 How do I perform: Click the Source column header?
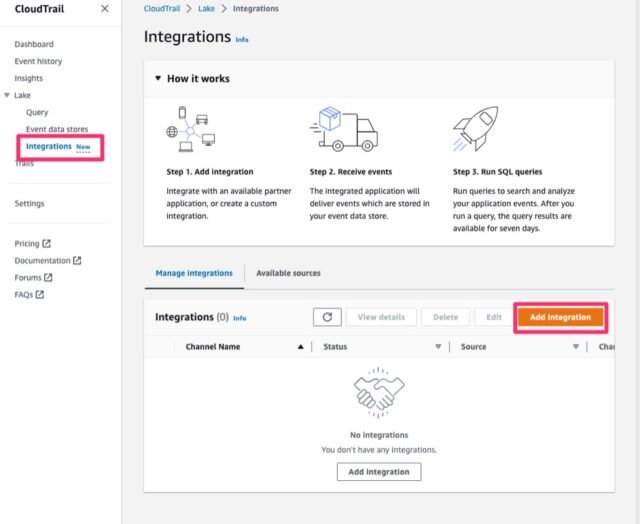coord(473,346)
